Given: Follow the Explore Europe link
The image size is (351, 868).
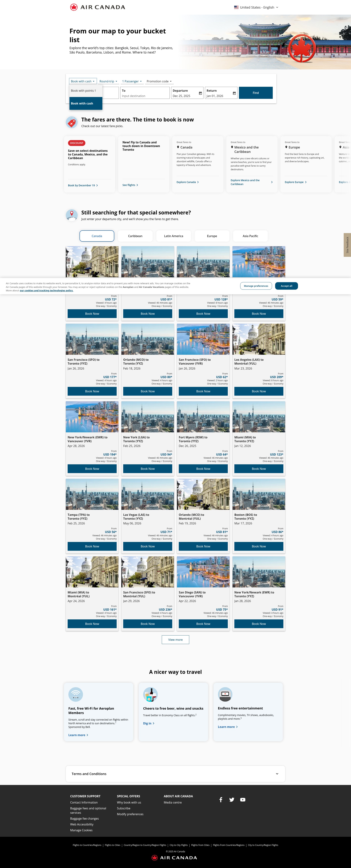Looking at the screenshot, I should click(x=296, y=182).
